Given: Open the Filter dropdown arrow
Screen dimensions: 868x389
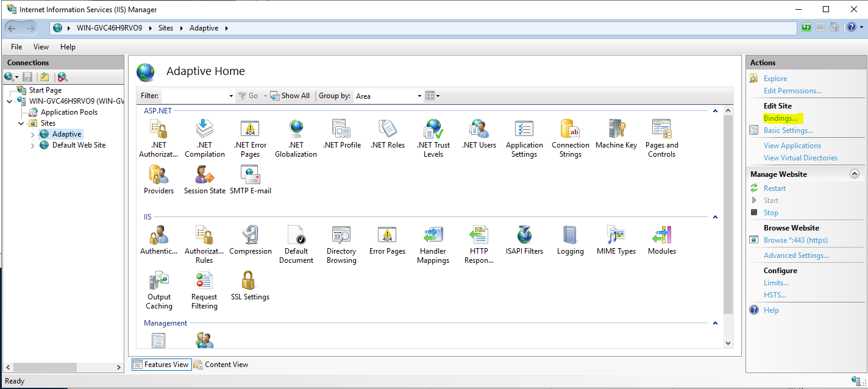Looking at the screenshot, I should [231, 96].
